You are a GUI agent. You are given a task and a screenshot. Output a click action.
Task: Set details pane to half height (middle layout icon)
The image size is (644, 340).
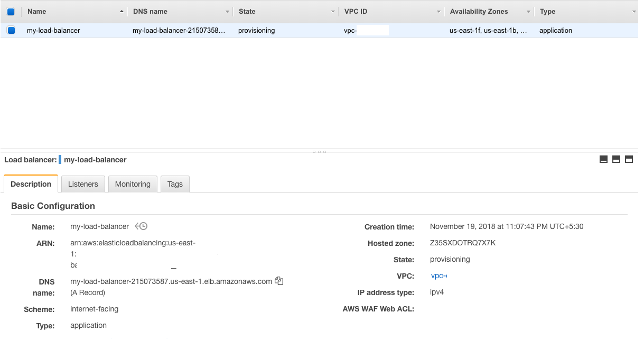point(616,159)
